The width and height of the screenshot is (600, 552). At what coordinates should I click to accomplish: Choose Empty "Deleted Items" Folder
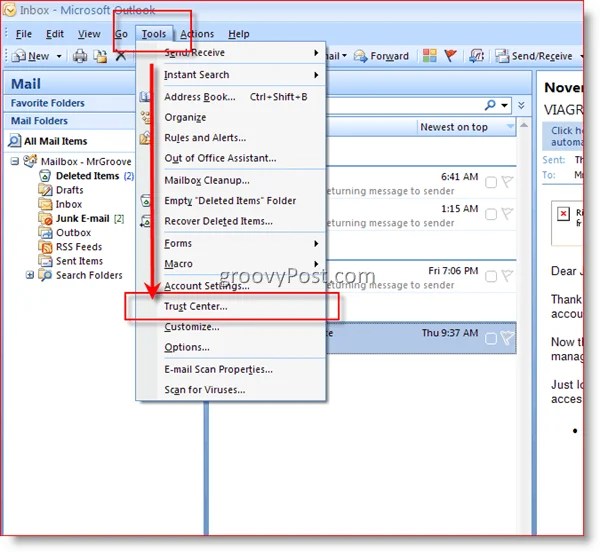pyautogui.click(x=231, y=200)
